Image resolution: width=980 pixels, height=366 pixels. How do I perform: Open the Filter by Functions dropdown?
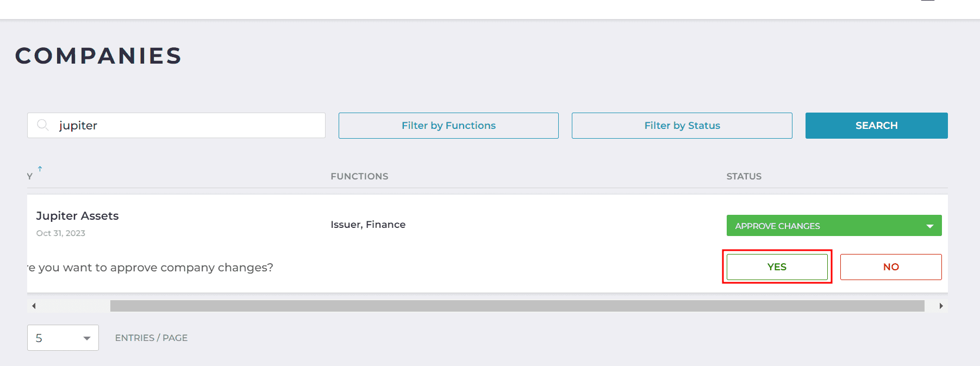pyautogui.click(x=448, y=126)
